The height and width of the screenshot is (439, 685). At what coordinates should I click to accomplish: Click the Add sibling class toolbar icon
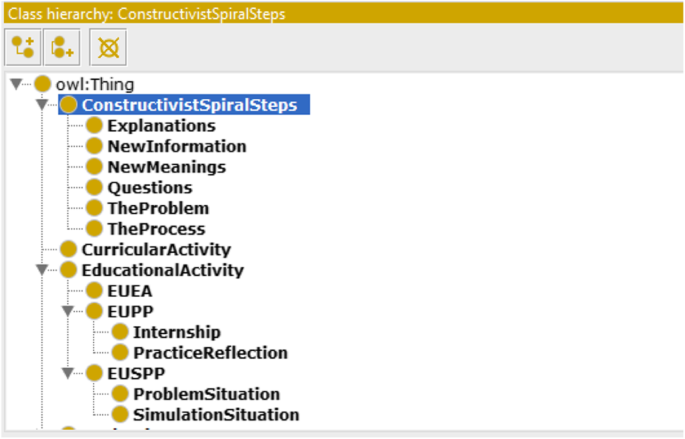(x=64, y=46)
